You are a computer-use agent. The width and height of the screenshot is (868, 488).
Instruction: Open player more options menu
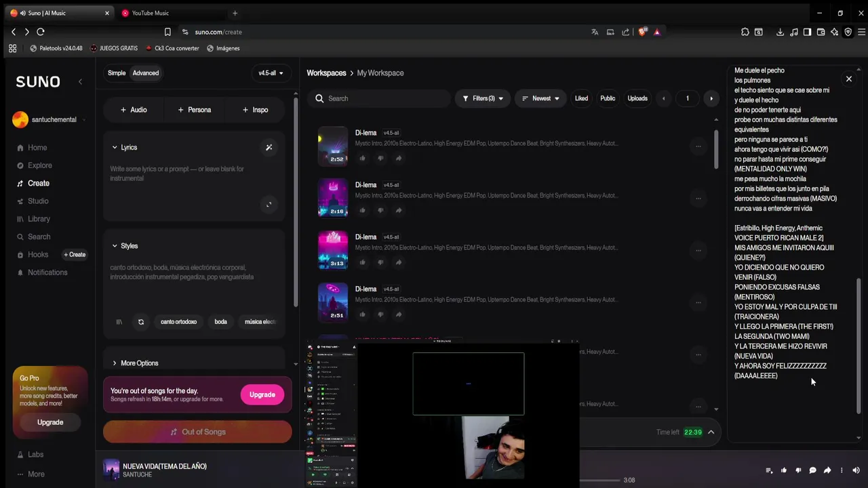coord(842,470)
